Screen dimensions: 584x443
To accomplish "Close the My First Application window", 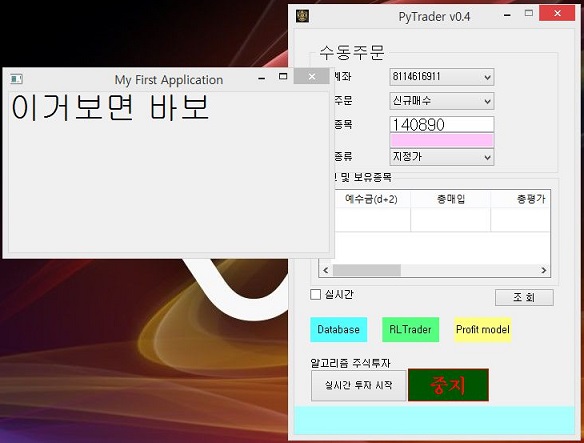I will [312, 76].
